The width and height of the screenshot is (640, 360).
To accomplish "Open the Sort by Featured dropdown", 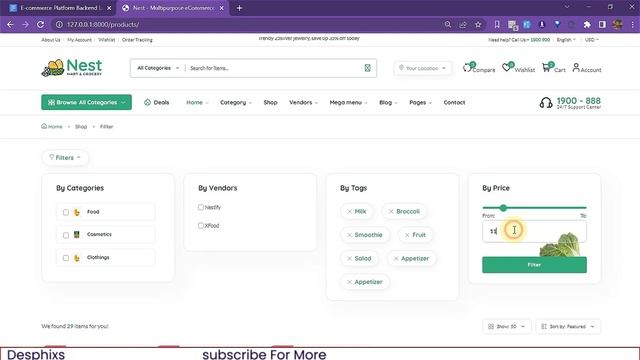I will coord(568,327).
